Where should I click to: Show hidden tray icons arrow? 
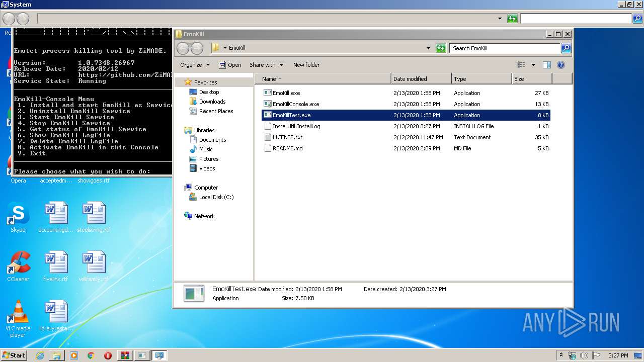coord(561,355)
